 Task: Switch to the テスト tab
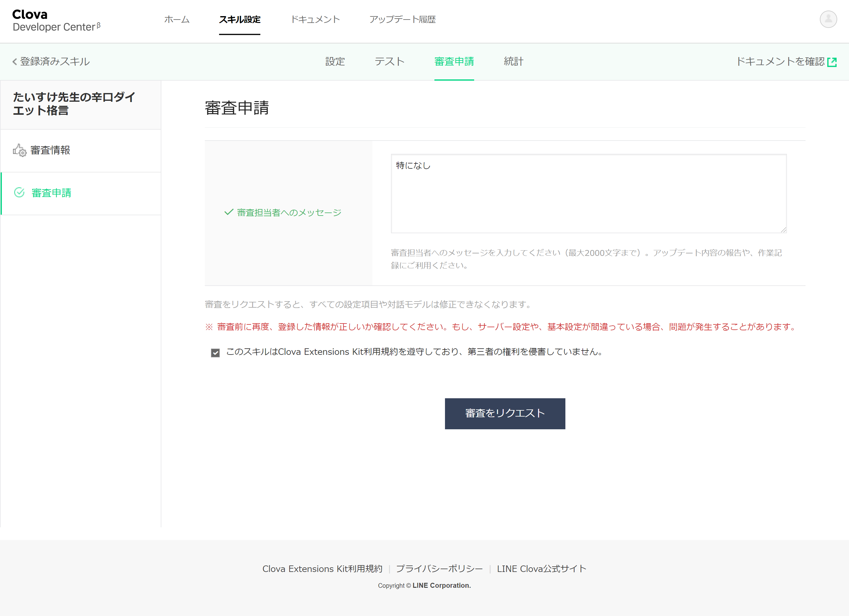pyautogui.click(x=389, y=61)
